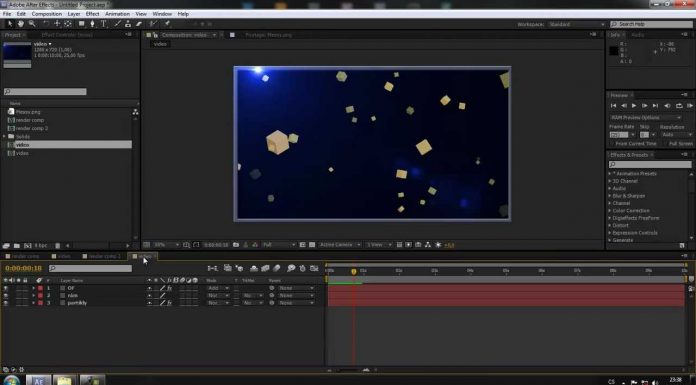Toggle effects fx switch on pomíkly layer
Viewport: 696px width, 385px height.
click(x=170, y=303)
